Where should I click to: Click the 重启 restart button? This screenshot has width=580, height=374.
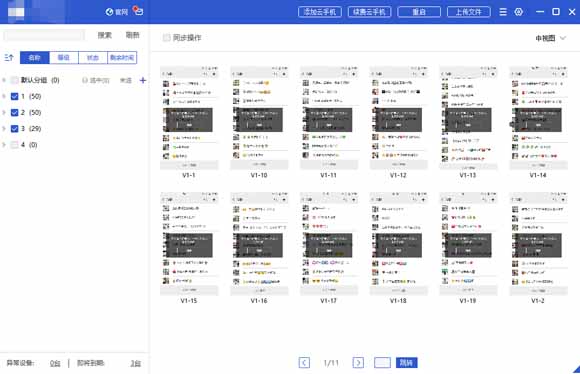[419, 12]
